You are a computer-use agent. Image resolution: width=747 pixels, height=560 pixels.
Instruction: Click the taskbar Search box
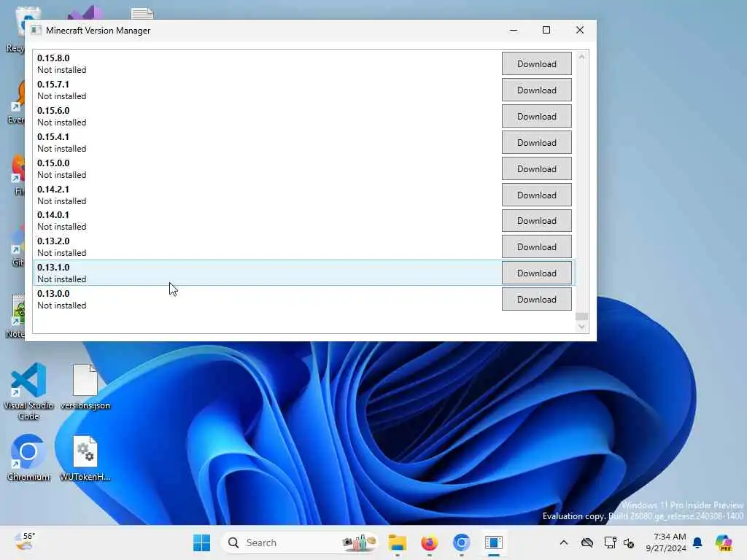click(x=300, y=542)
